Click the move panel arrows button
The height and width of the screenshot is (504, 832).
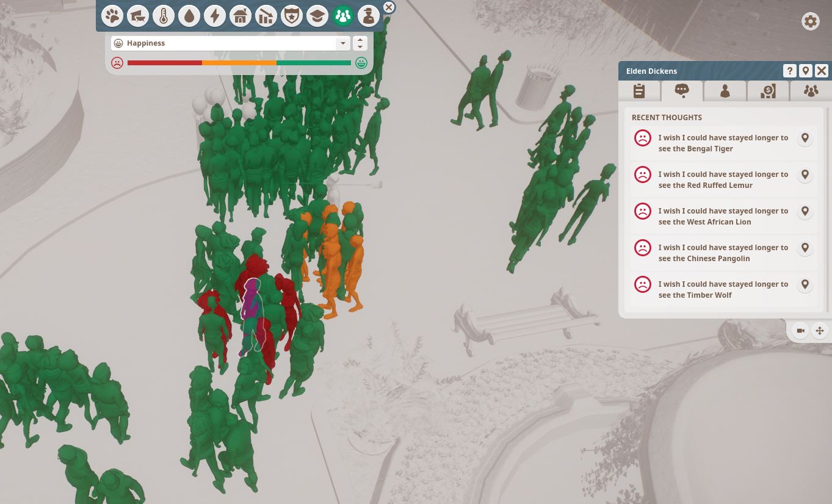point(820,331)
